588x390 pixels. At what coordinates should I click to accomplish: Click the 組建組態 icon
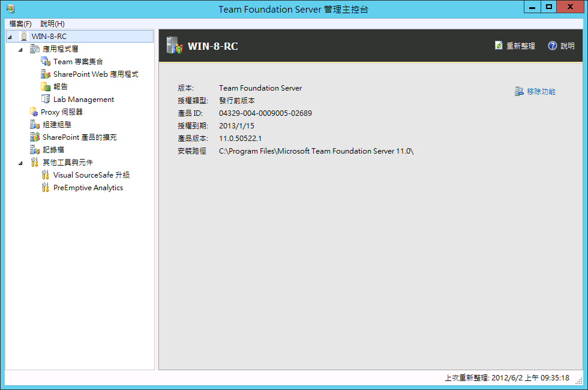[x=35, y=125]
